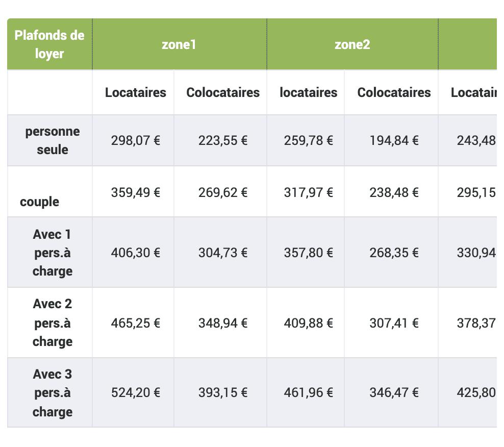Click the "Avec 2 pers.à charge" row label
The image size is (504, 447).
[53, 322]
